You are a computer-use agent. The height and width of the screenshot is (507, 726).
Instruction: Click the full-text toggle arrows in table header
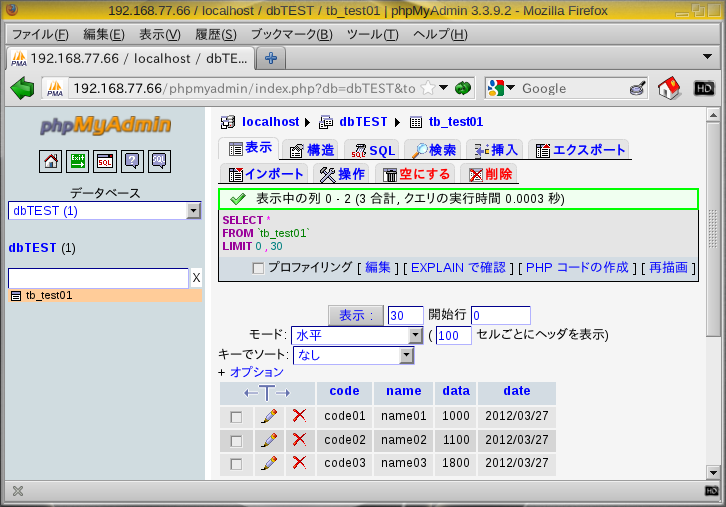(267, 393)
